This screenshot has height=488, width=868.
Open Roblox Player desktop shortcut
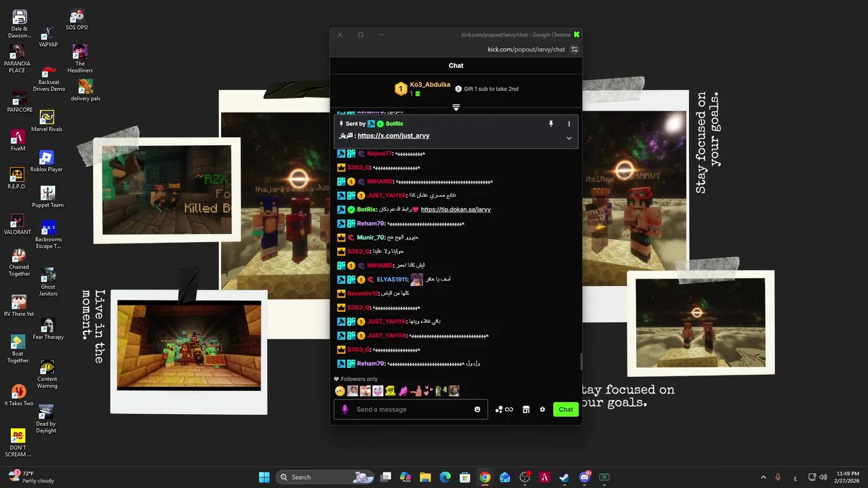(x=46, y=161)
